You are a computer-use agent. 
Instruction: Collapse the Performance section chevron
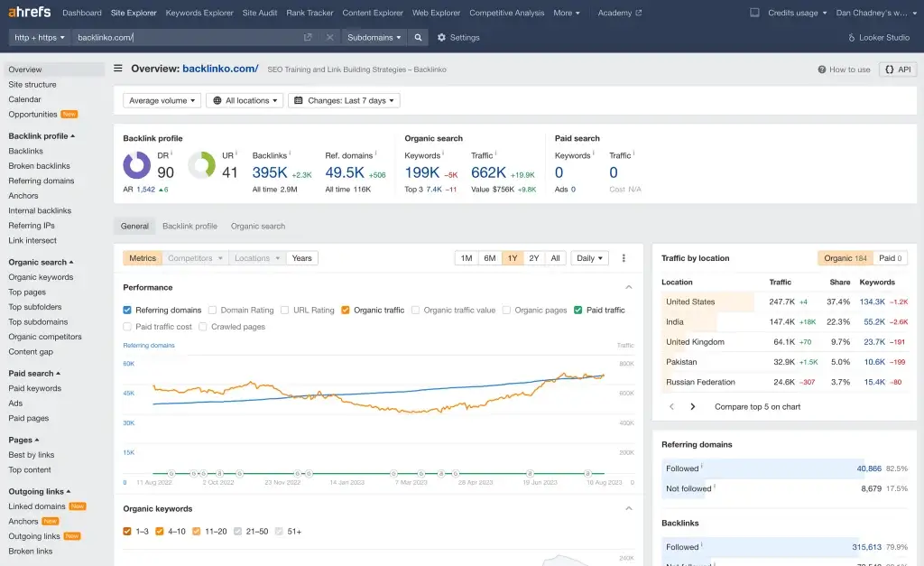tap(629, 288)
